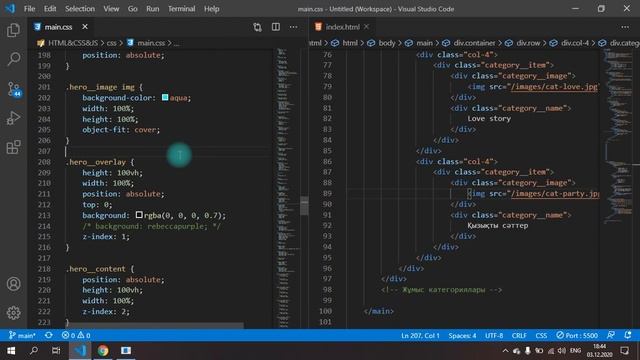Screen dimensions: 640x360
Task: Click the main* git branch indicator
Action: pyautogui.click(x=22, y=335)
